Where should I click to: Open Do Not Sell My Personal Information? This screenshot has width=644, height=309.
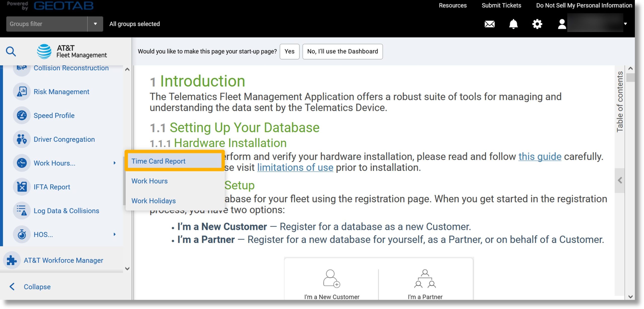tap(584, 5)
